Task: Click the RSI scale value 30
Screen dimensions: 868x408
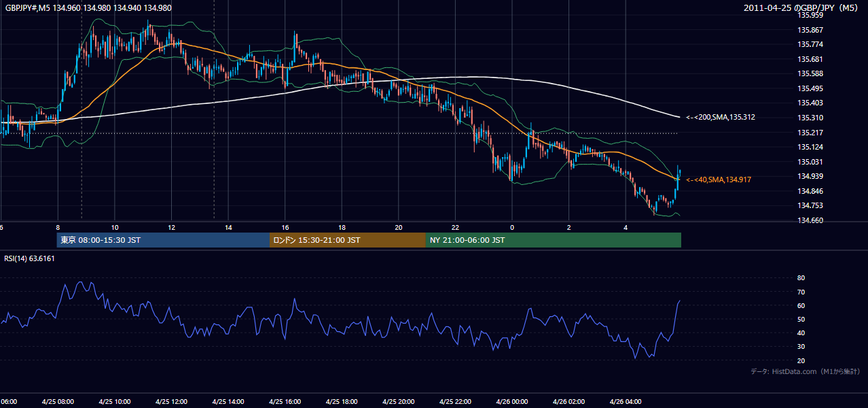Action: point(801,346)
